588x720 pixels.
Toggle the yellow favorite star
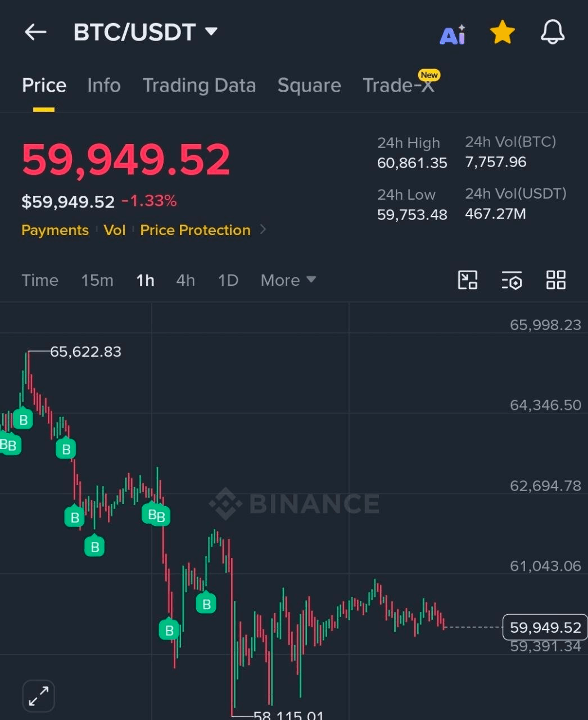coord(503,33)
